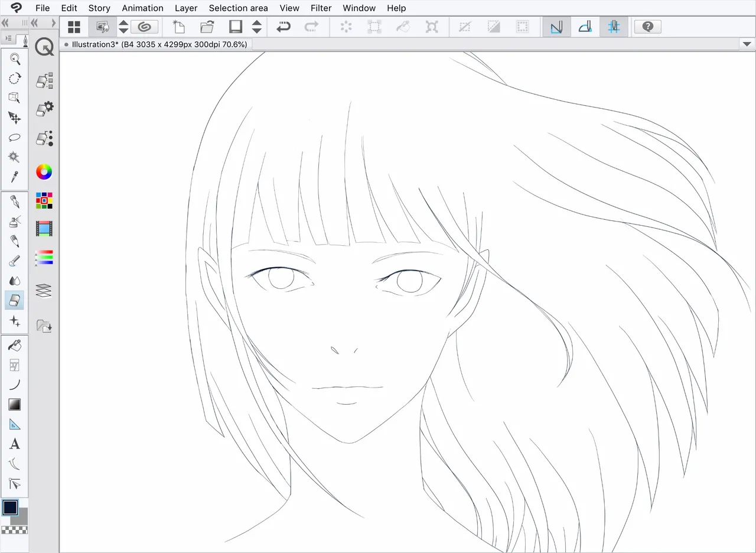Image resolution: width=756 pixels, height=553 pixels.
Task: Collapse the palette dock with left arrows
Action: (34, 22)
